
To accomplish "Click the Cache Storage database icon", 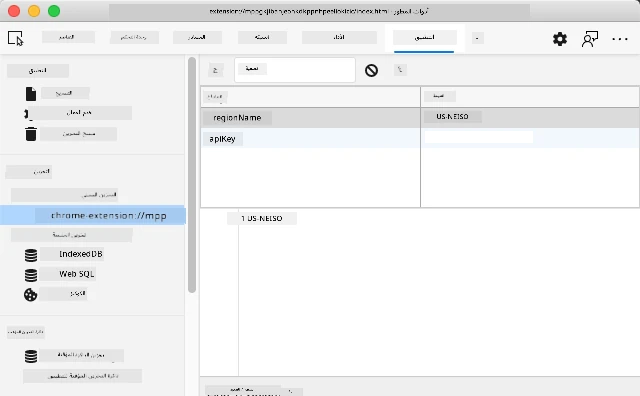I will [31, 356].
